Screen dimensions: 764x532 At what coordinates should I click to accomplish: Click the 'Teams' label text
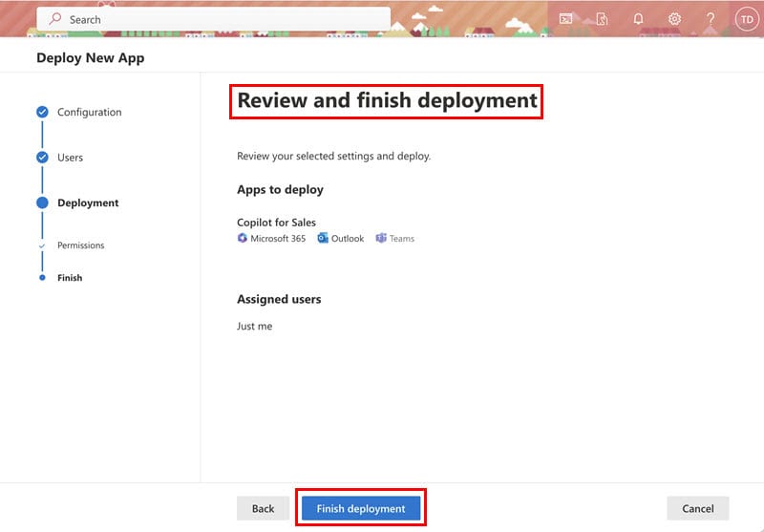point(402,238)
